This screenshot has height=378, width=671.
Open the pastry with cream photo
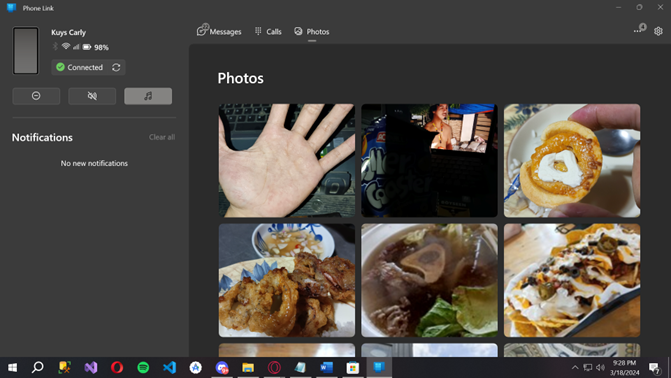click(x=572, y=160)
